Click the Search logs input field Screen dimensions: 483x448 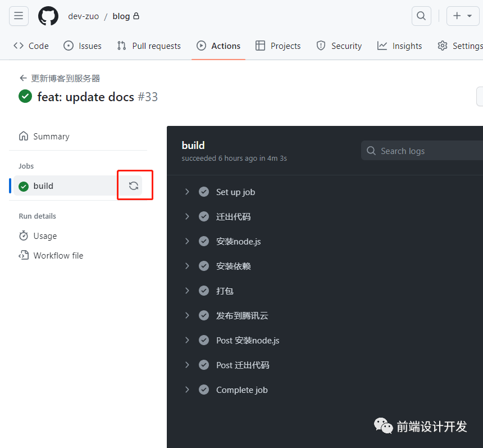(422, 151)
